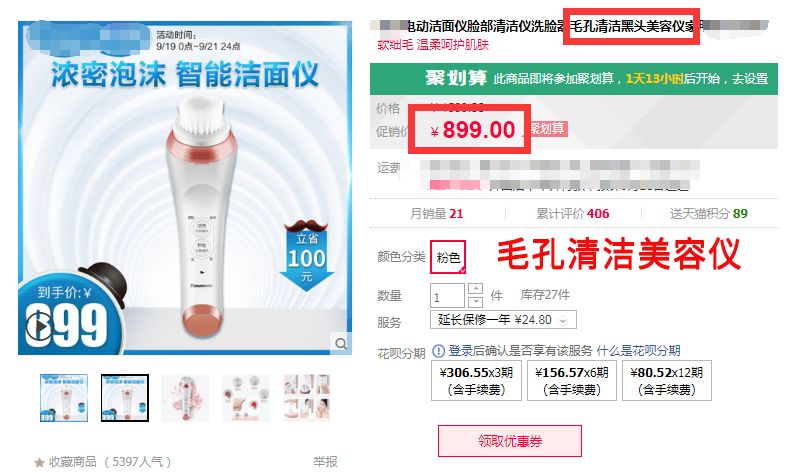Choose ¥80.52x12期 installment plan

coord(667,380)
